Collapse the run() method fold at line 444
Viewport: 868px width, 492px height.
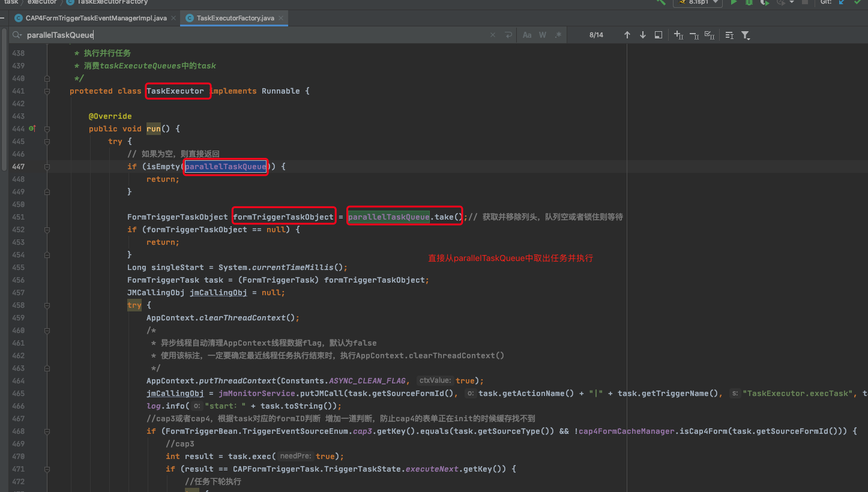[47, 129]
